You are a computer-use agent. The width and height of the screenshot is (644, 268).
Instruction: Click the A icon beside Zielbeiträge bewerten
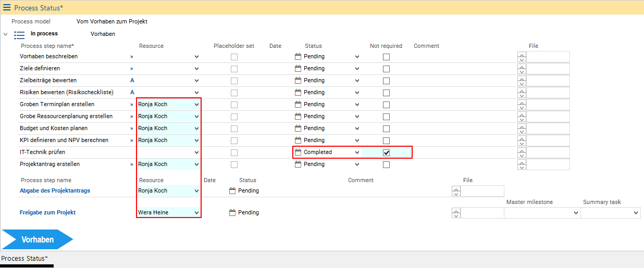click(132, 80)
